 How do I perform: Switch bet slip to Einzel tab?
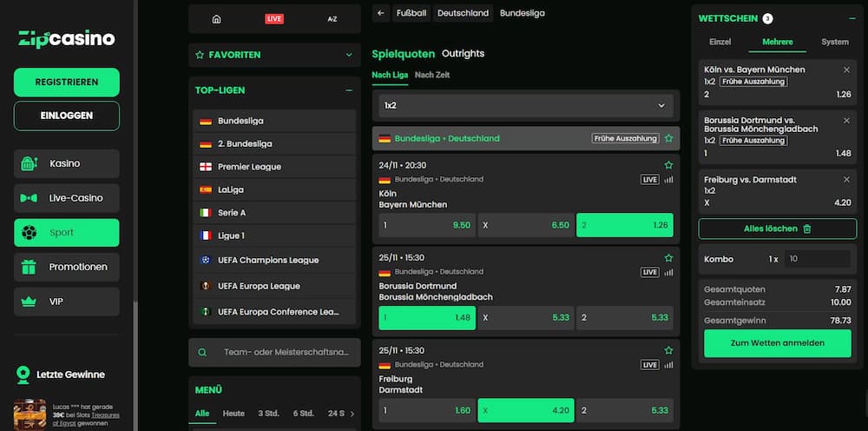pos(720,42)
